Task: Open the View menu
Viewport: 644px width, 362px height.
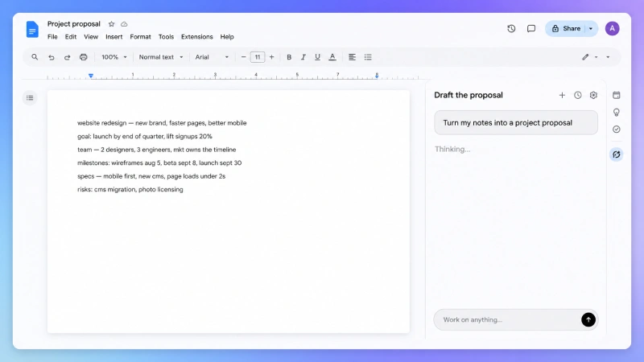Action: coord(91,37)
